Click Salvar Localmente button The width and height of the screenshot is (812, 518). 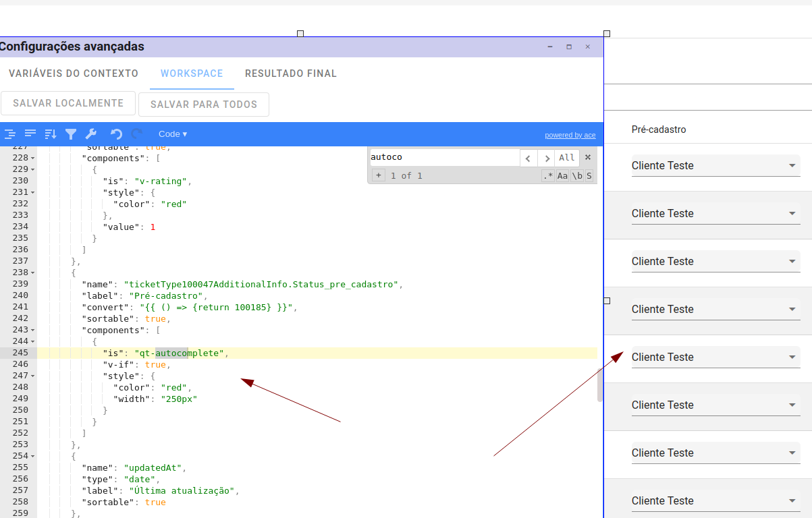pos(68,103)
